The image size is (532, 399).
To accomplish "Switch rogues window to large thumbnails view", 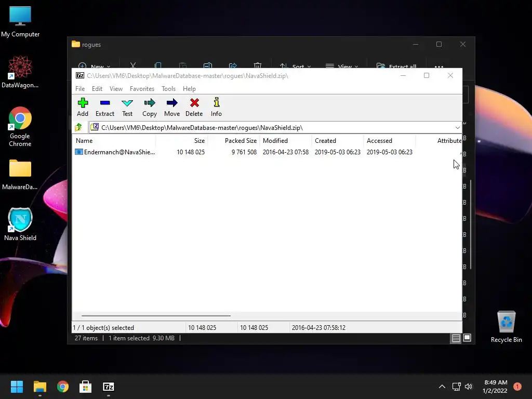I will tap(467, 338).
